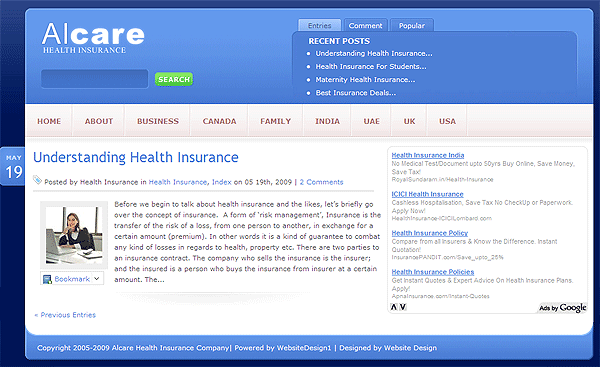Open the USA menu item
The height and width of the screenshot is (367, 600).
(447, 121)
